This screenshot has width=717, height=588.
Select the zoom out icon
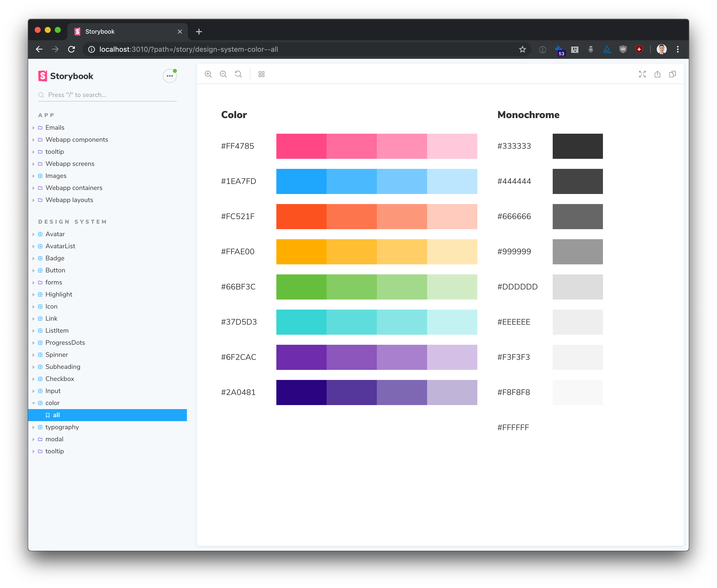[223, 74]
